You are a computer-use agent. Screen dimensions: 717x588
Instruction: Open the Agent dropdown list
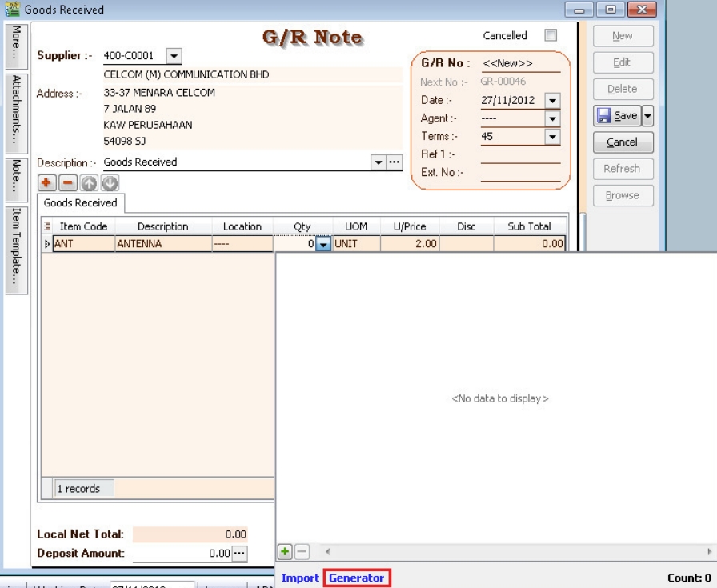pyautogui.click(x=551, y=118)
